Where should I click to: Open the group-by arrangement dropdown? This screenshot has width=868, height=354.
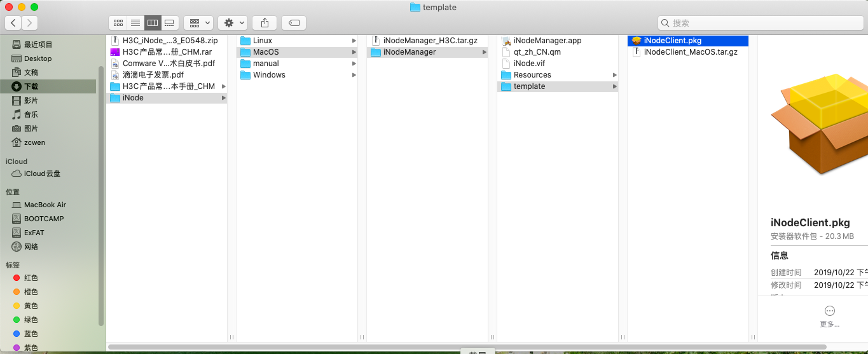click(198, 23)
